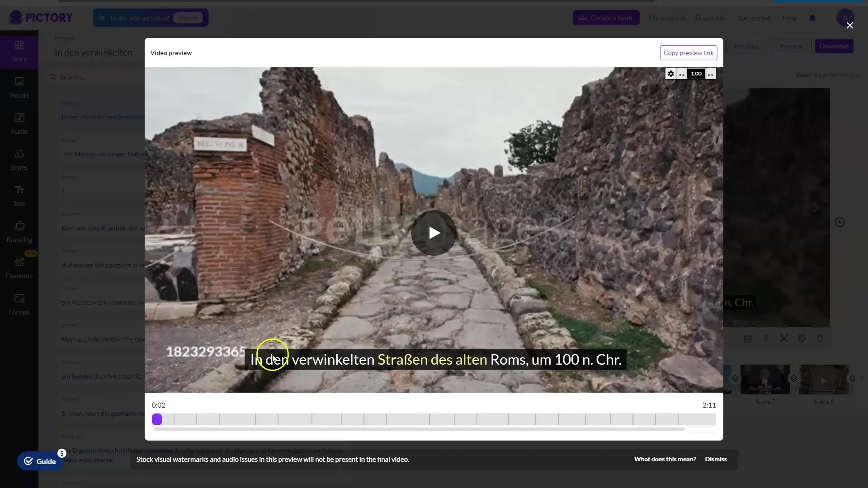Click transition icon left of Scene 7
Viewport: 868px width, 488px height.
tap(735, 379)
